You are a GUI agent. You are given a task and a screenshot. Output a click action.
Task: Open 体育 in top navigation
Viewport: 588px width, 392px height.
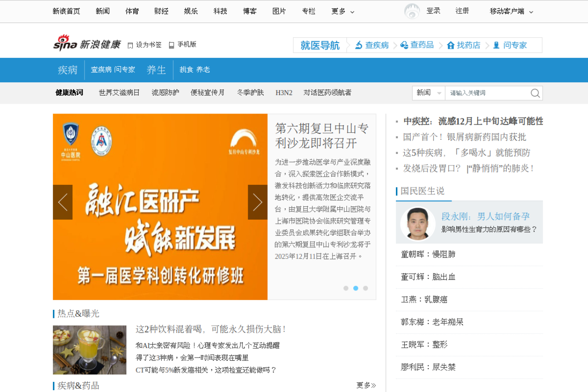coord(132,11)
